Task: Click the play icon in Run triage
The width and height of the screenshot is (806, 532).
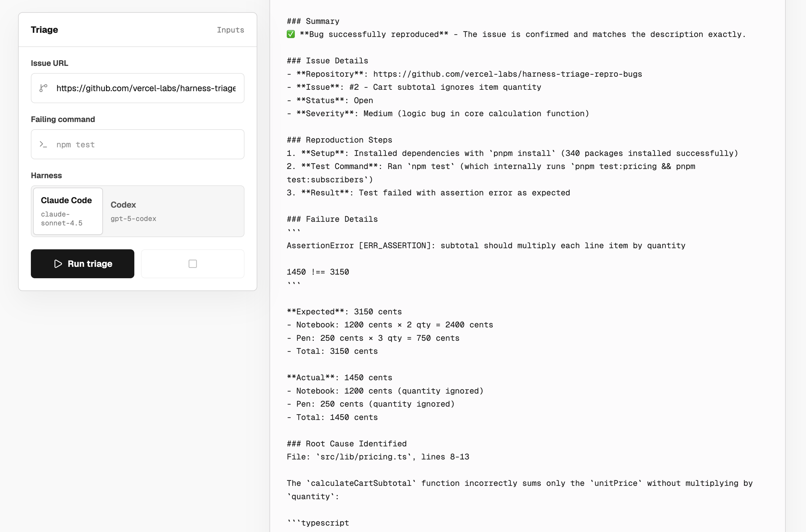Action: coord(58,263)
